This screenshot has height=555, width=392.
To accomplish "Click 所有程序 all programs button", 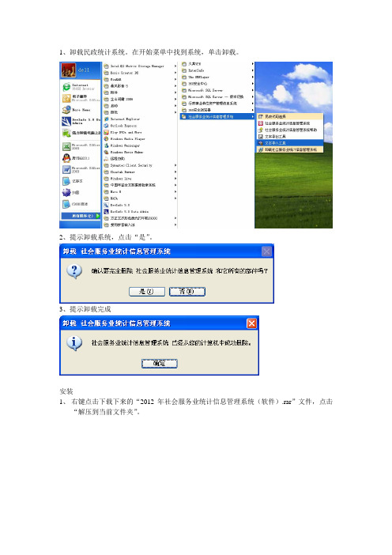I will tap(81, 216).
